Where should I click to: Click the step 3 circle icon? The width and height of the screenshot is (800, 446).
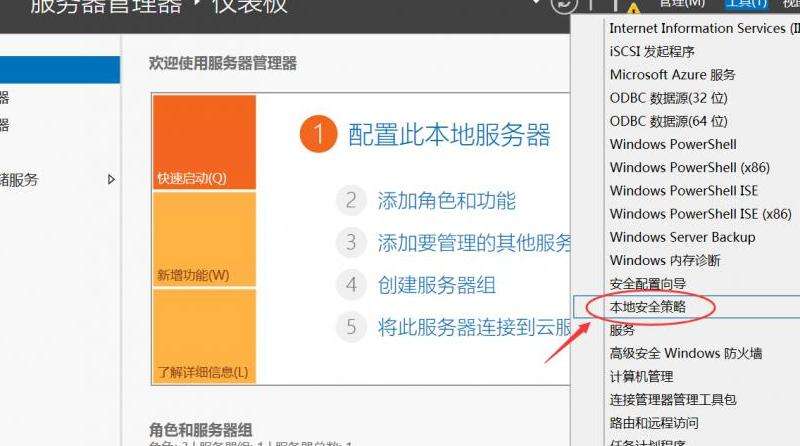[350, 242]
